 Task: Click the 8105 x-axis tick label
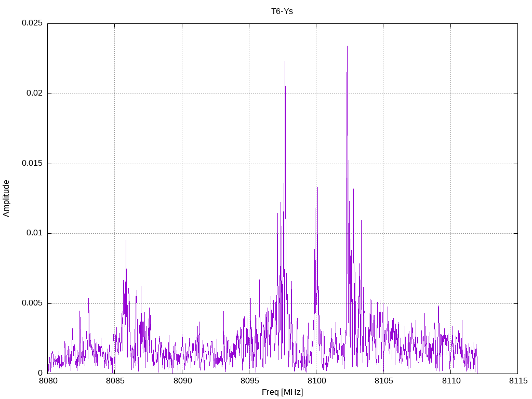click(x=383, y=381)
